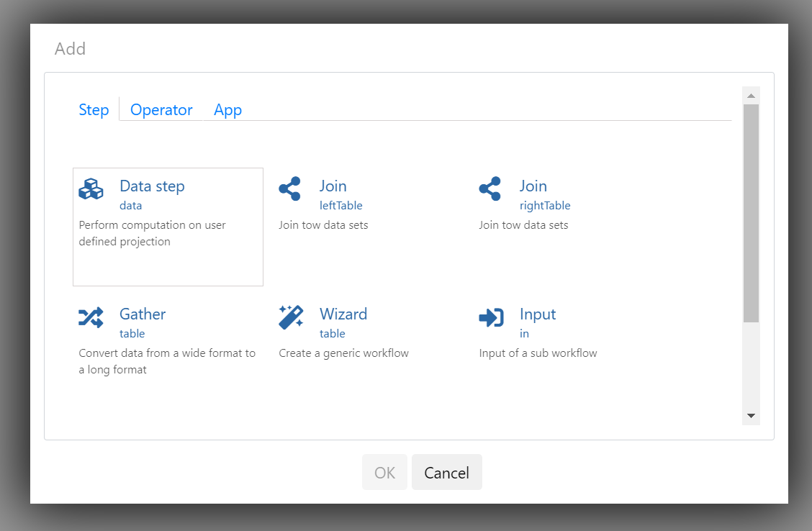Click the Join rightTable share icon
The image size is (812, 531).
click(490, 189)
